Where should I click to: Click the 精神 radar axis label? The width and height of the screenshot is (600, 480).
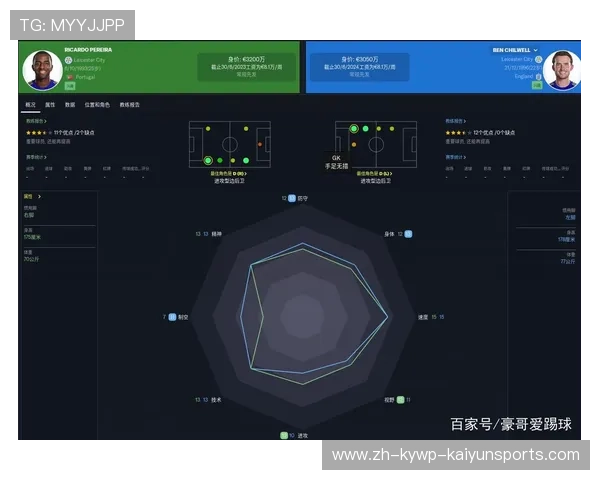[217, 234]
